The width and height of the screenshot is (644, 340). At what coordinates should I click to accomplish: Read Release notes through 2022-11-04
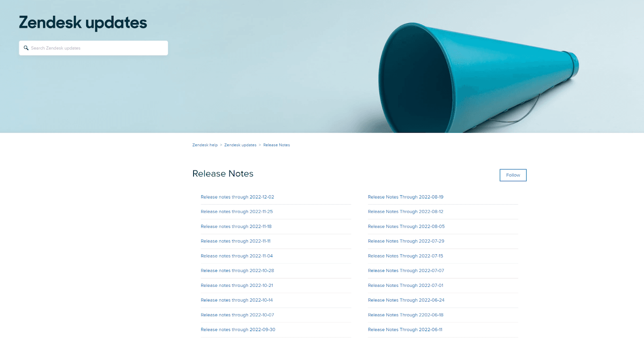[x=237, y=256]
